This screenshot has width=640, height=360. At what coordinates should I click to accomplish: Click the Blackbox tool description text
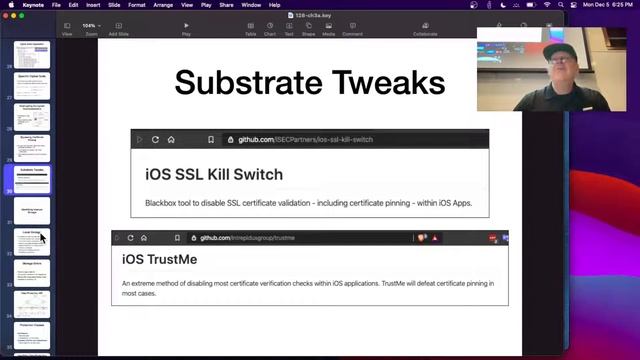click(x=309, y=203)
